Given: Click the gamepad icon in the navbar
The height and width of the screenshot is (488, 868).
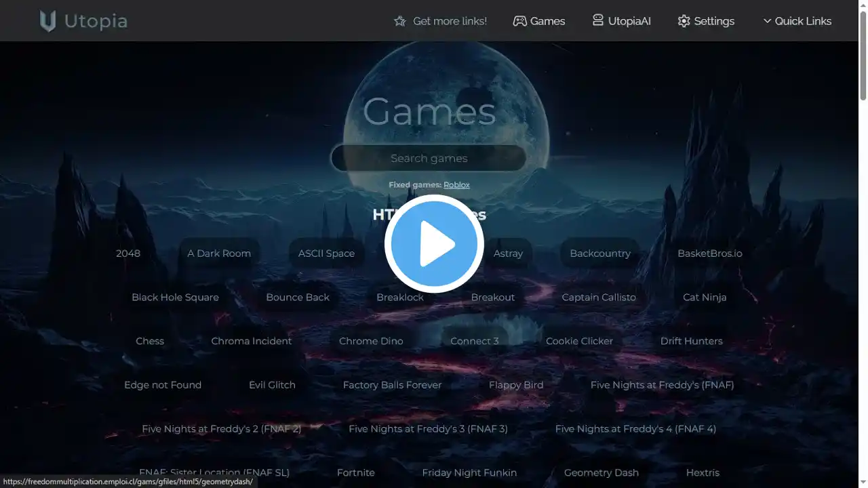Looking at the screenshot, I should 519,21.
